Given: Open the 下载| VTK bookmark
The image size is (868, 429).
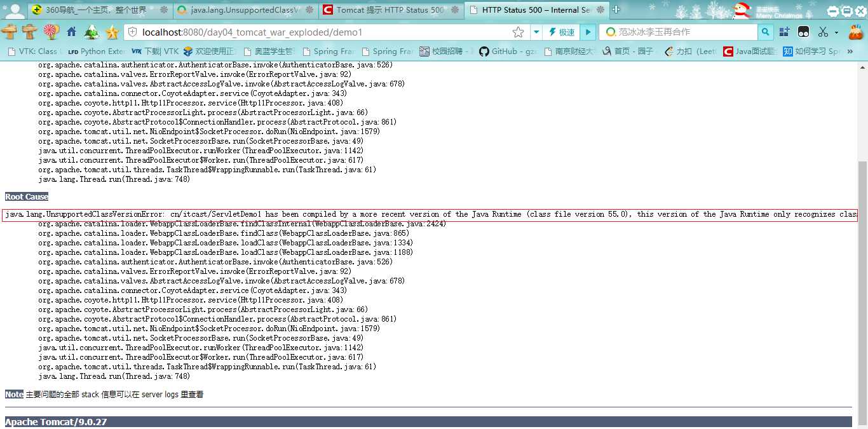Looking at the screenshot, I should click(x=155, y=51).
